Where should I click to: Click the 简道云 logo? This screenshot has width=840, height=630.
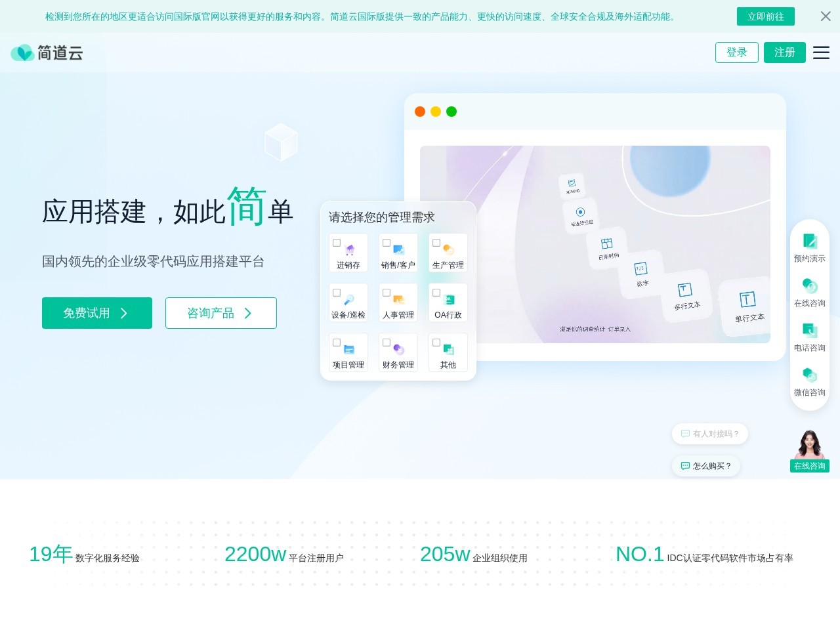pyautogui.click(x=46, y=52)
